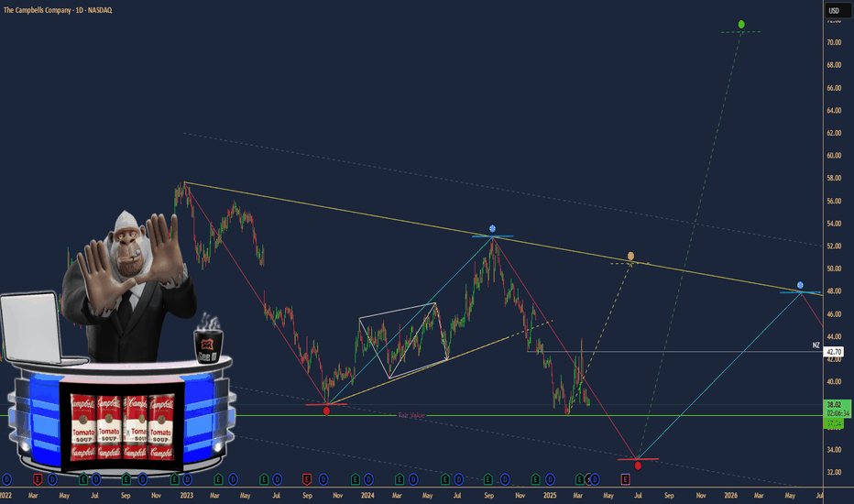Open the earnings marker for December 2023
The height and width of the screenshot is (504, 854).
click(355, 479)
